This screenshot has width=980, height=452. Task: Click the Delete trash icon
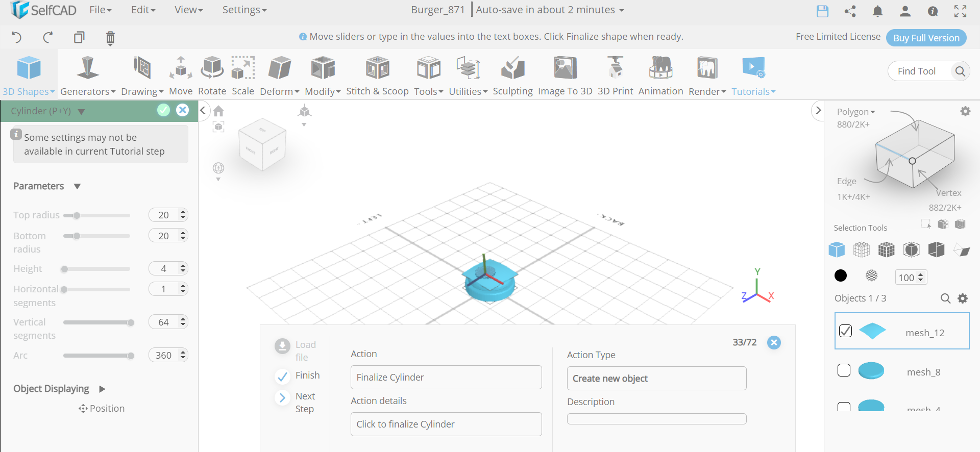[110, 38]
